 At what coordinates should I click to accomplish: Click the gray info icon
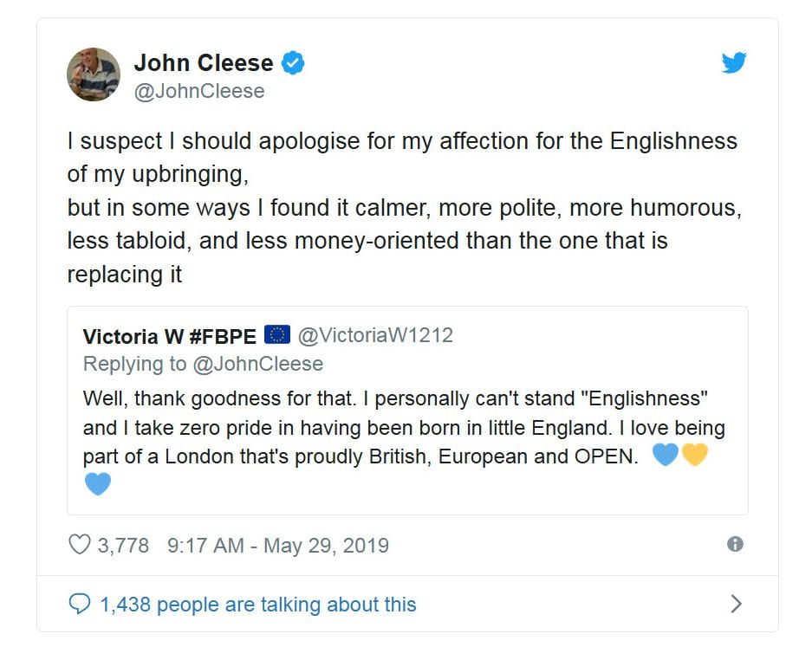pyautogui.click(x=736, y=544)
